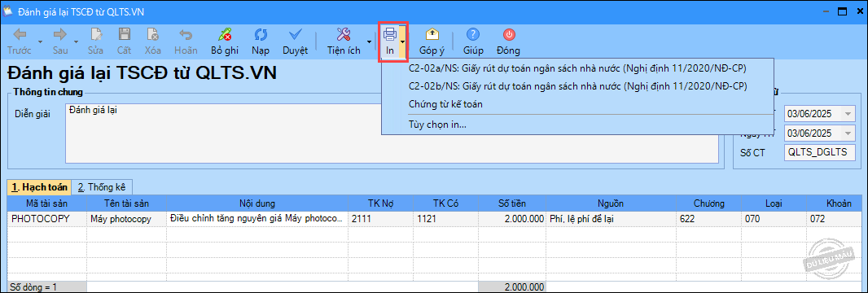Click the Số CT field QLTS_DGLTS

coord(820,152)
